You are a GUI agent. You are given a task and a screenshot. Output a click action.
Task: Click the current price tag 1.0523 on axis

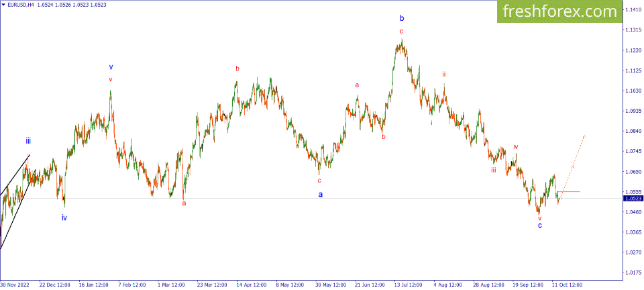click(632, 199)
